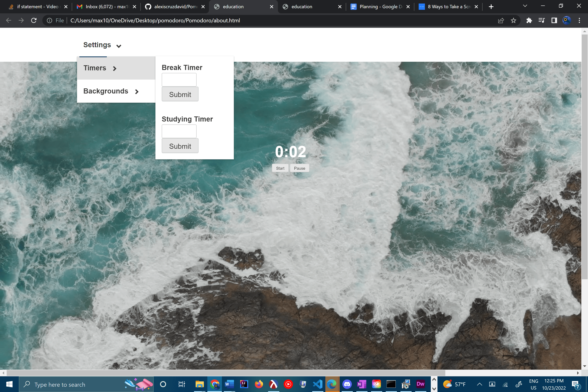Bookmark this page with the star icon
This screenshot has width=588, height=392.
point(513,21)
